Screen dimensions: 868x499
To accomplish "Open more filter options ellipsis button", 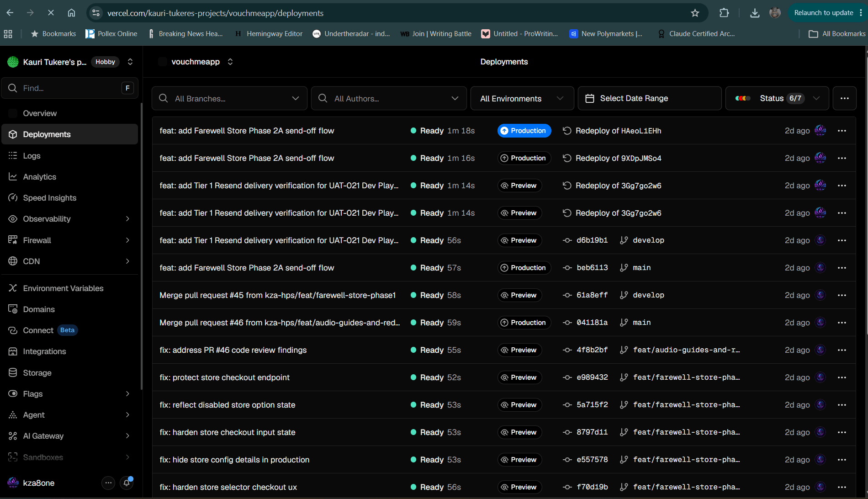I will coord(844,98).
